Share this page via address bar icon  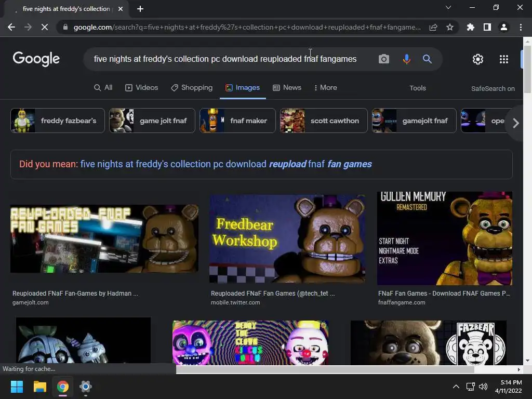pyautogui.click(x=433, y=27)
